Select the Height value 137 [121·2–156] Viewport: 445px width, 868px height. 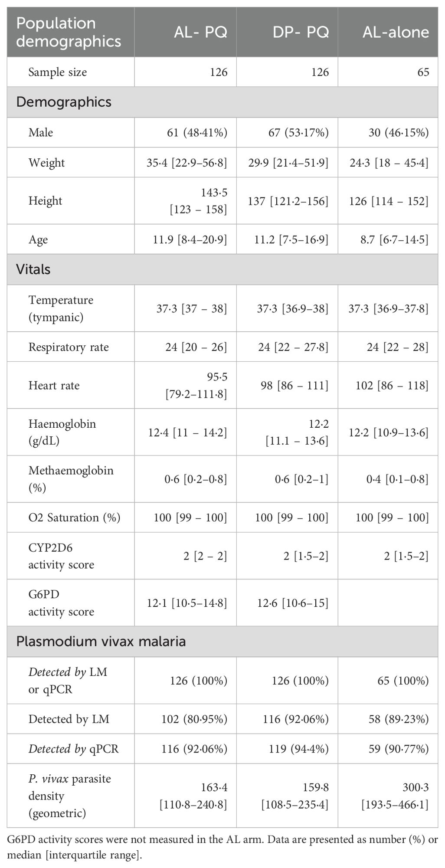point(288,201)
